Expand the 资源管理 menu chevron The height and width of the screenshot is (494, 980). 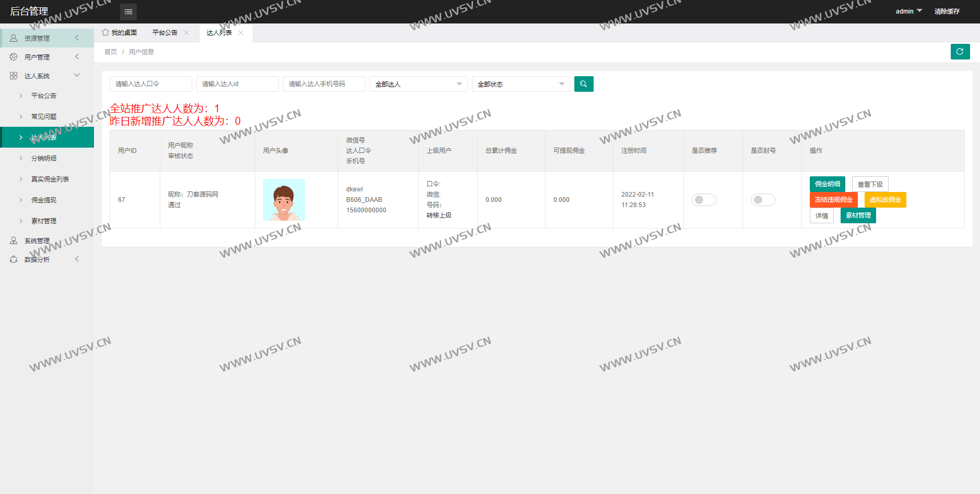click(77, 38)
